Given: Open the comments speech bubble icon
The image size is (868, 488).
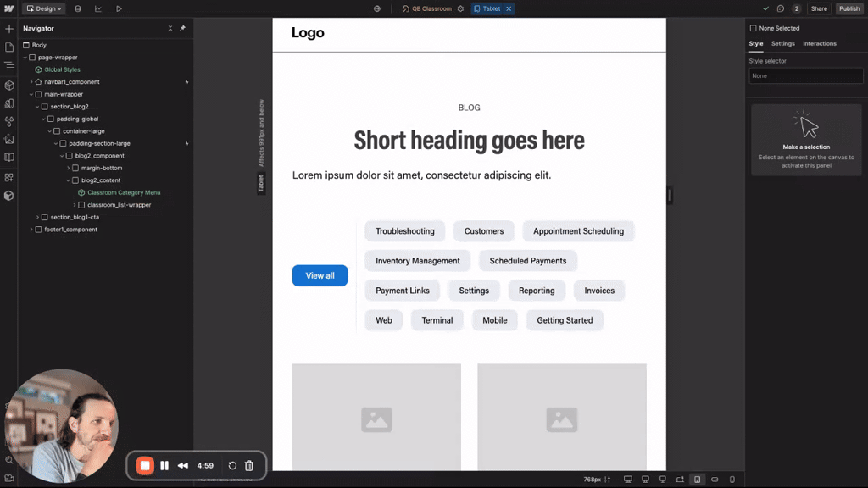Looking at the screenshot, I should point(781,8).
